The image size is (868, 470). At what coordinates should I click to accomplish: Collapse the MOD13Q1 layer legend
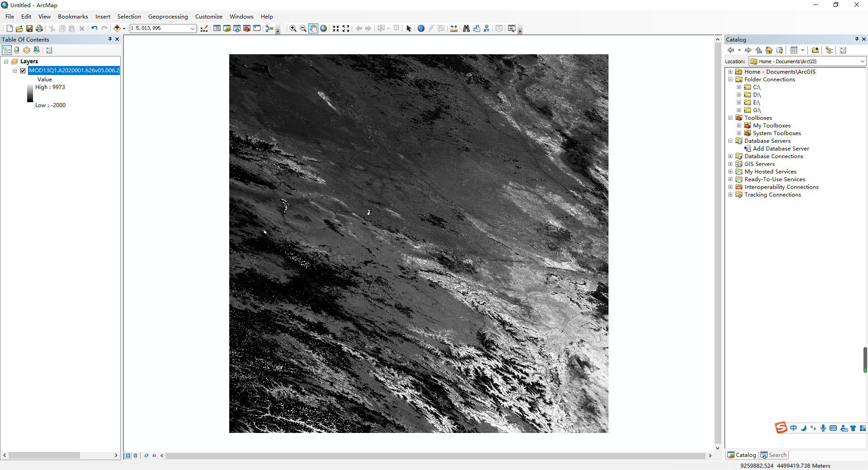[x=15, y=70]
